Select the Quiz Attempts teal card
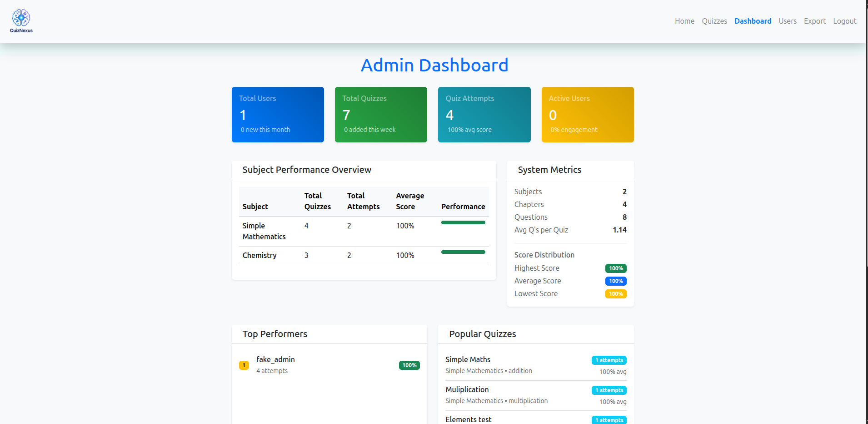The image size is (868, 424). point(484,115)
